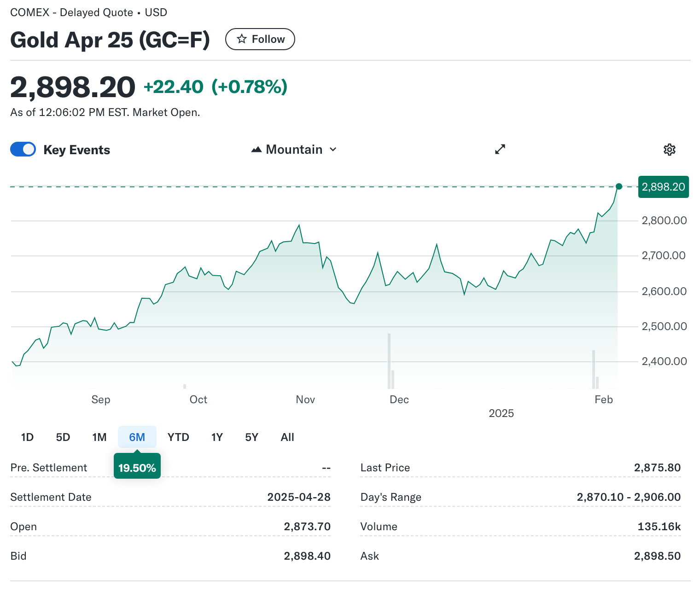
Task: Click the Mountain chart type icon
Action: pos(257,150)
